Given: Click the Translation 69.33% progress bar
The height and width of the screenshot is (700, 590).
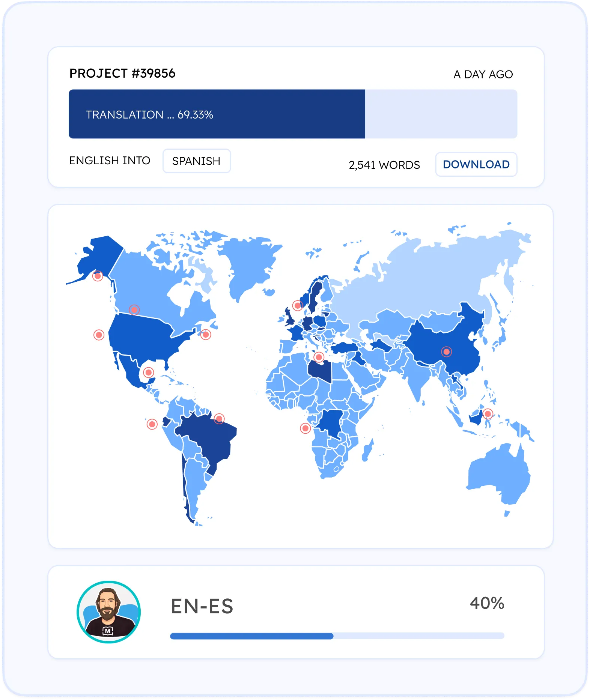Looking at the screenshot, I should tap(292, 114).
